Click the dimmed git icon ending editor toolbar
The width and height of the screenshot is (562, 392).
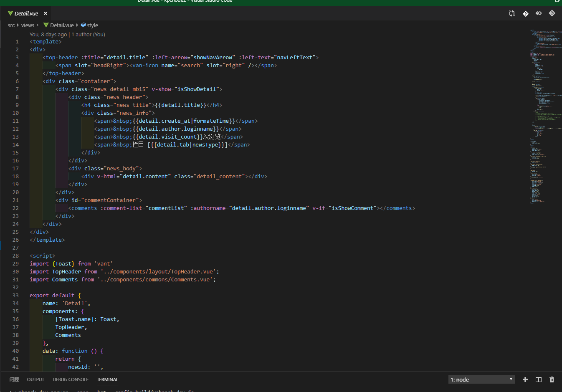(x=552, y=13)
